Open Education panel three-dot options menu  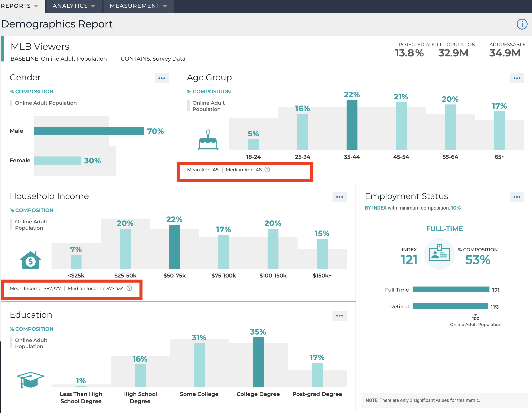(339, 316)
